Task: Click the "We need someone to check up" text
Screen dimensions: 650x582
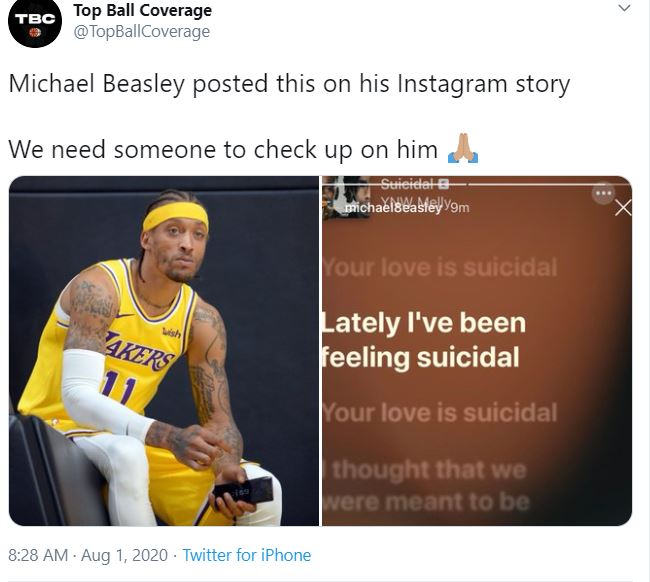Action: pyautogui.click(x=223, y=149)
